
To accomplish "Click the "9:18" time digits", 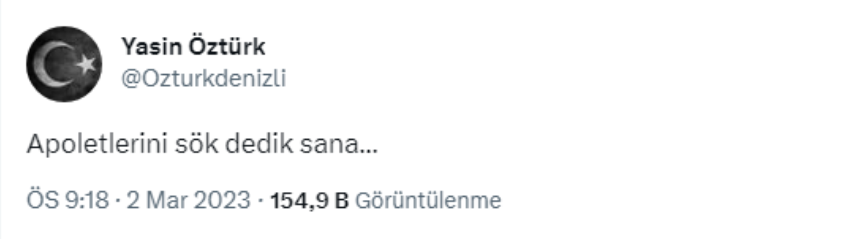I will click(87, 200).
